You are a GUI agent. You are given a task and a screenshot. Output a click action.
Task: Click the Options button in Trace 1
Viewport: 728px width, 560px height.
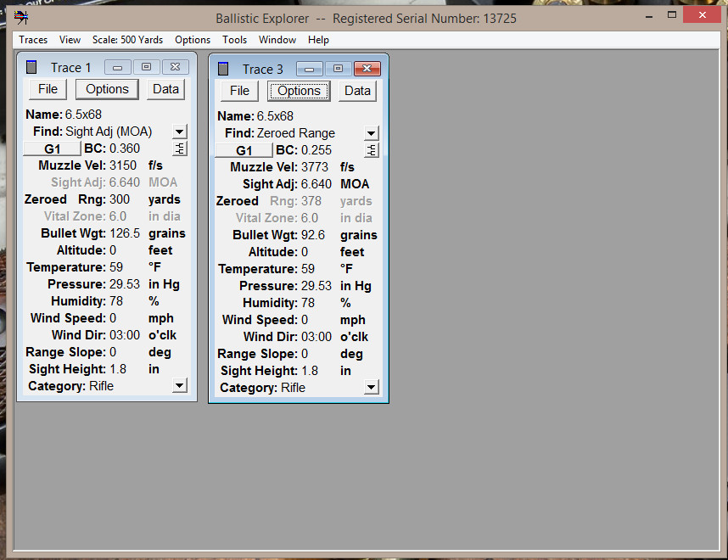point(107,89)
